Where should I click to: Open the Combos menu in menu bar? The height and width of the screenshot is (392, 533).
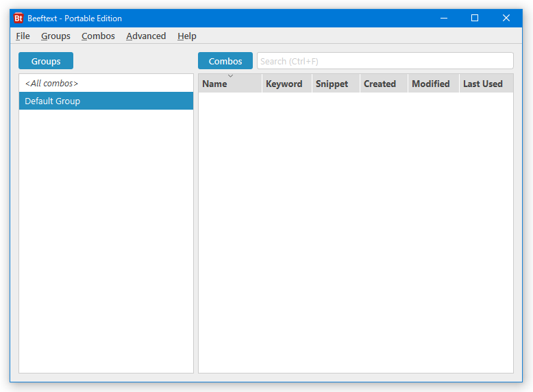[x=98, y=36]
